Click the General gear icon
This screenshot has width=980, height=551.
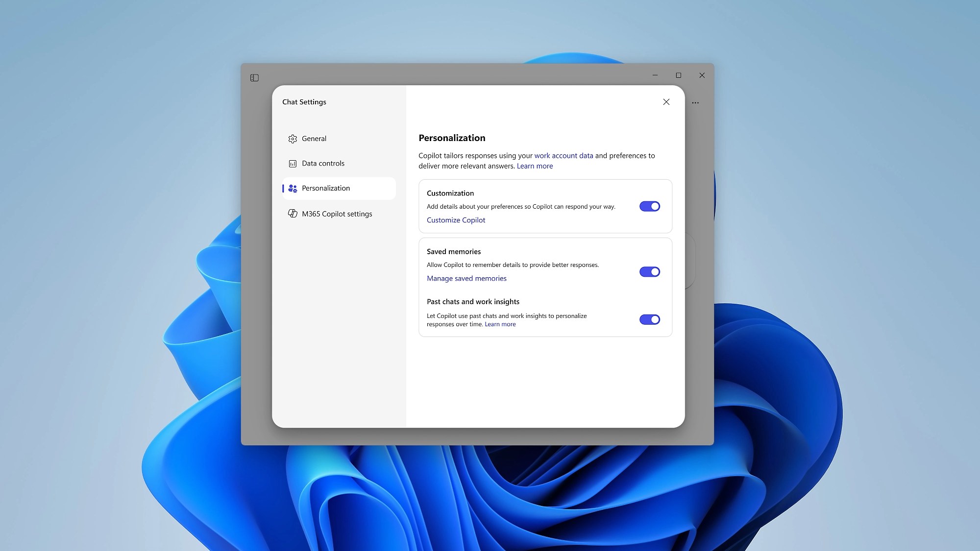pyautogui.click(x=293, y=139)
